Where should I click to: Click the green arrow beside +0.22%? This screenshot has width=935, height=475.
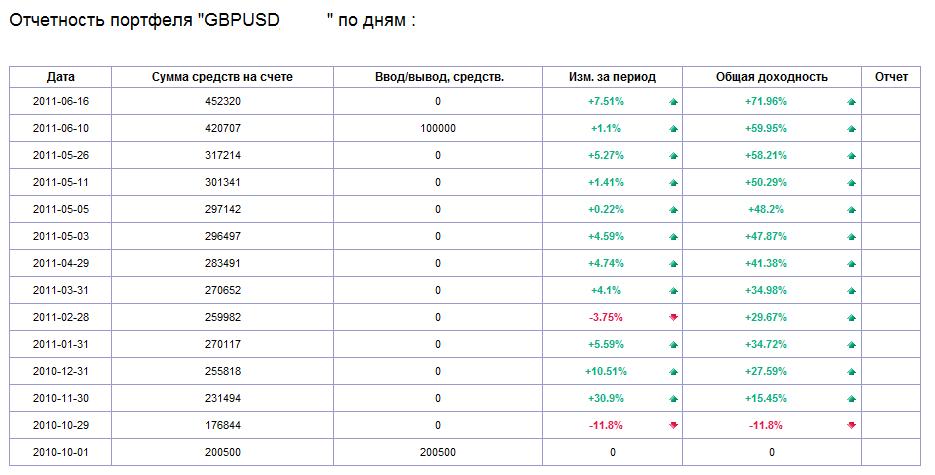673,210
